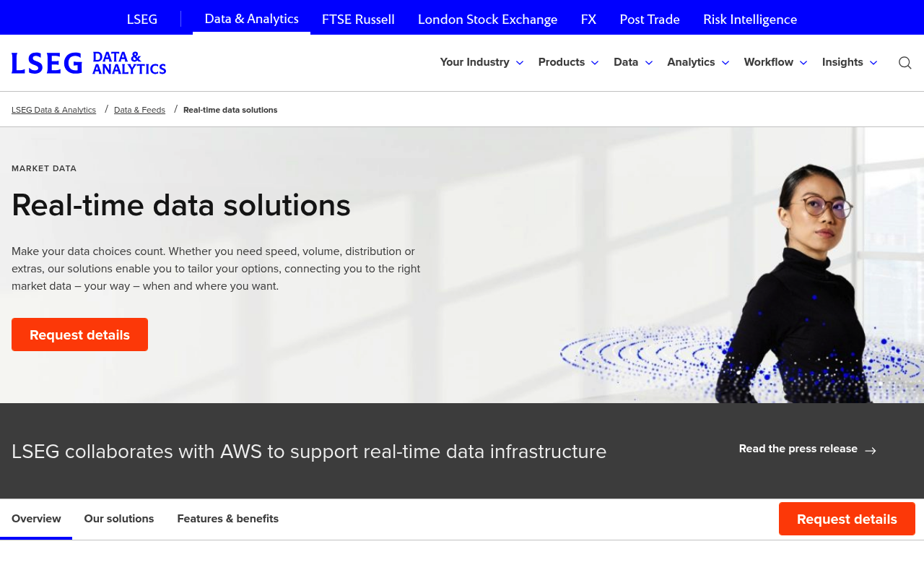Click the AWS collaboration banner headline
Viewport: 924px width, 578px height.
coord(309,452)
